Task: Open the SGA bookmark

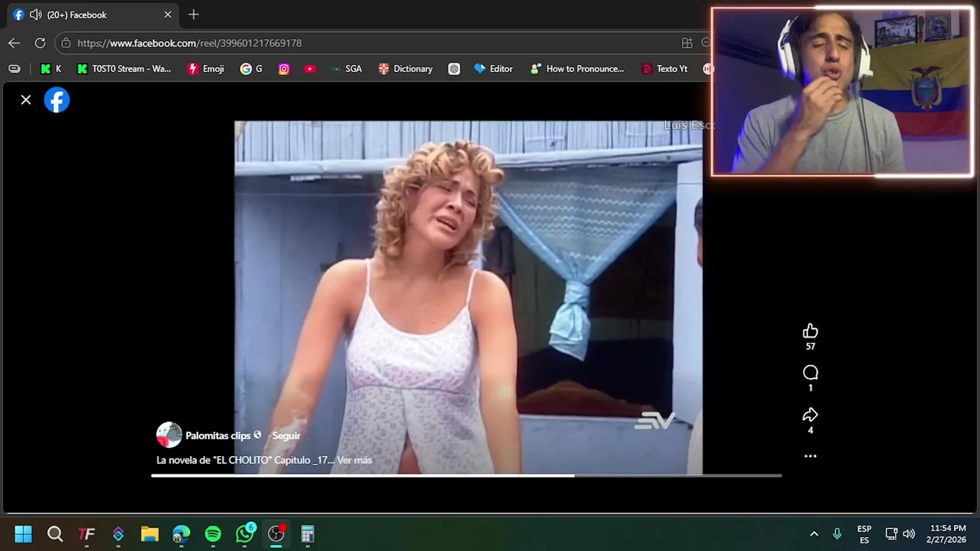Action: coord(346,68)
